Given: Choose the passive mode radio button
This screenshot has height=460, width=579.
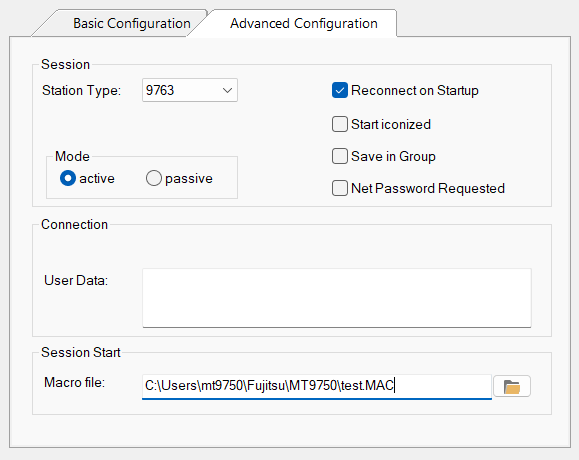Looking at the screenshot, I should click(154, 178).
